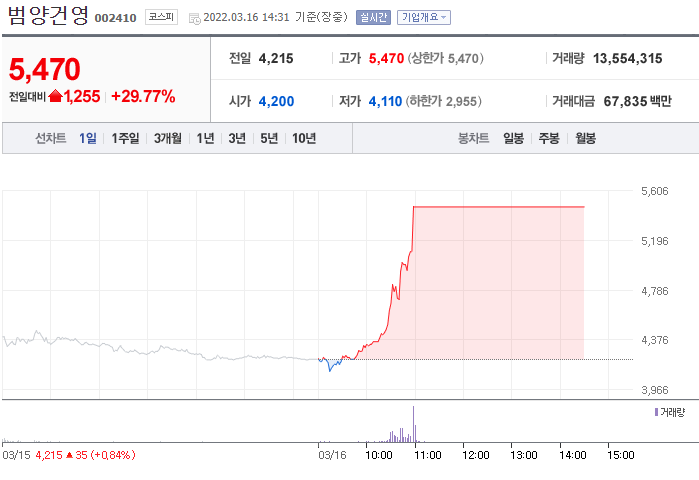Click the 봉차트 label

click(473, 138)
